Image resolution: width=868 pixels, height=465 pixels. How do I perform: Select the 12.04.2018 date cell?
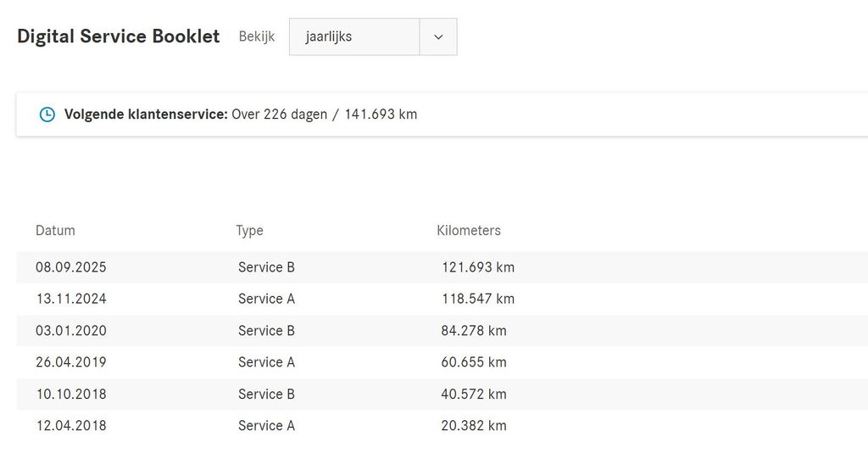coord(71,426)
